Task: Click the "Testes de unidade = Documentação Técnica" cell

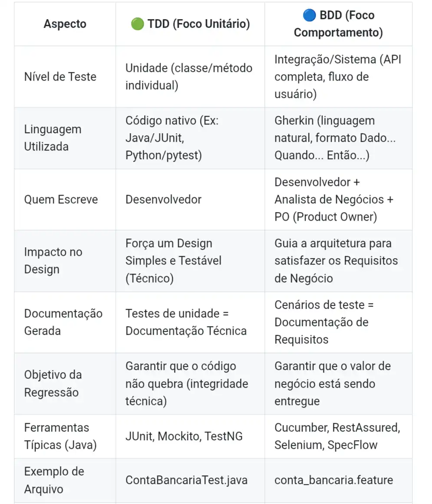Action: click(186, 322)
